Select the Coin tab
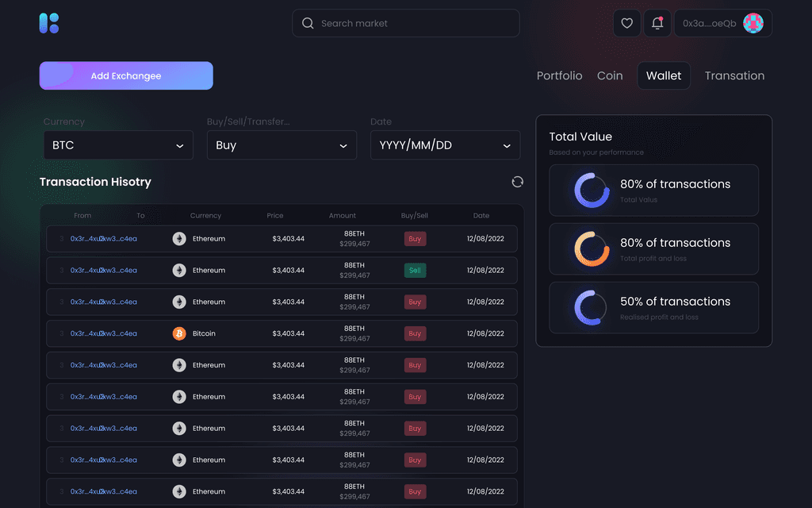The image size is (812, 508). click(610, 75)
